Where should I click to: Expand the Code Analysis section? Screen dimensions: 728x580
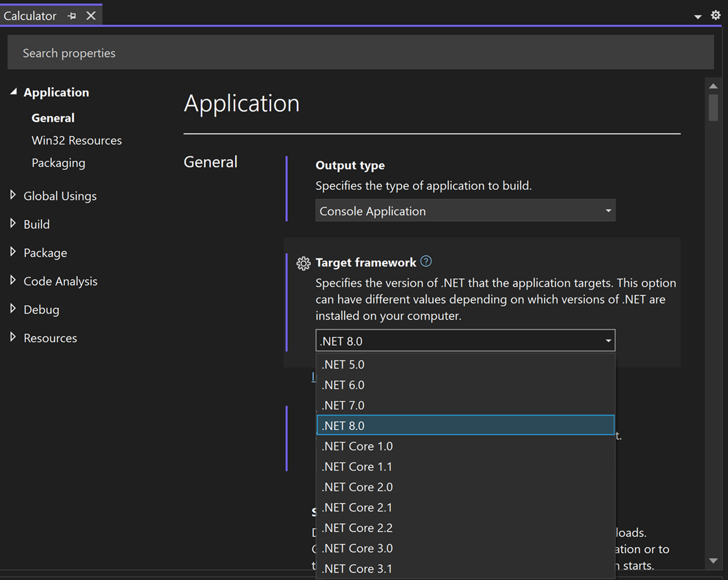pos(13,280)
